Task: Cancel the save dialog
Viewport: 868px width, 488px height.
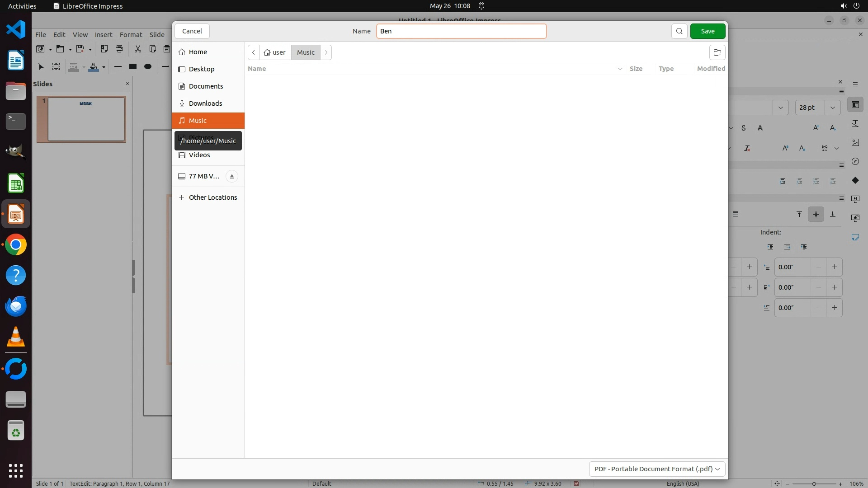Action: pos(192,31)
